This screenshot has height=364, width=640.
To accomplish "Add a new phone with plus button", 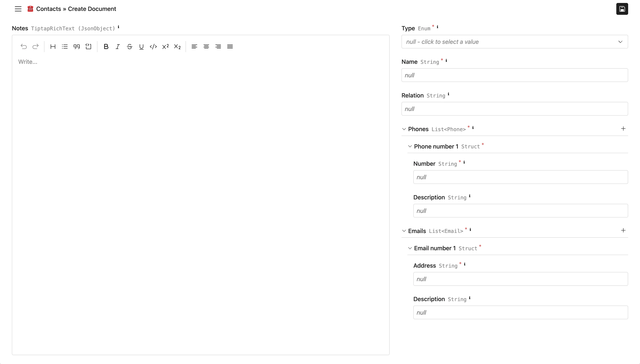I will [x=623, y=129].
